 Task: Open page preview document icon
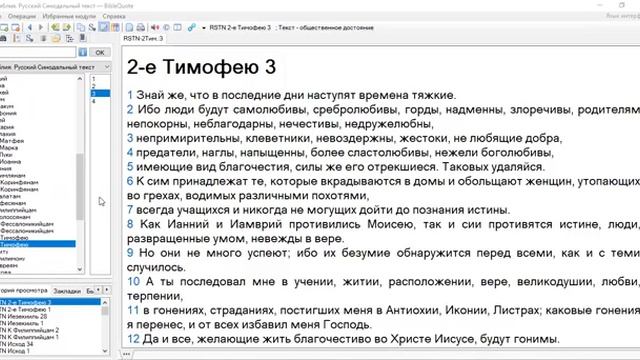(129, 27)
